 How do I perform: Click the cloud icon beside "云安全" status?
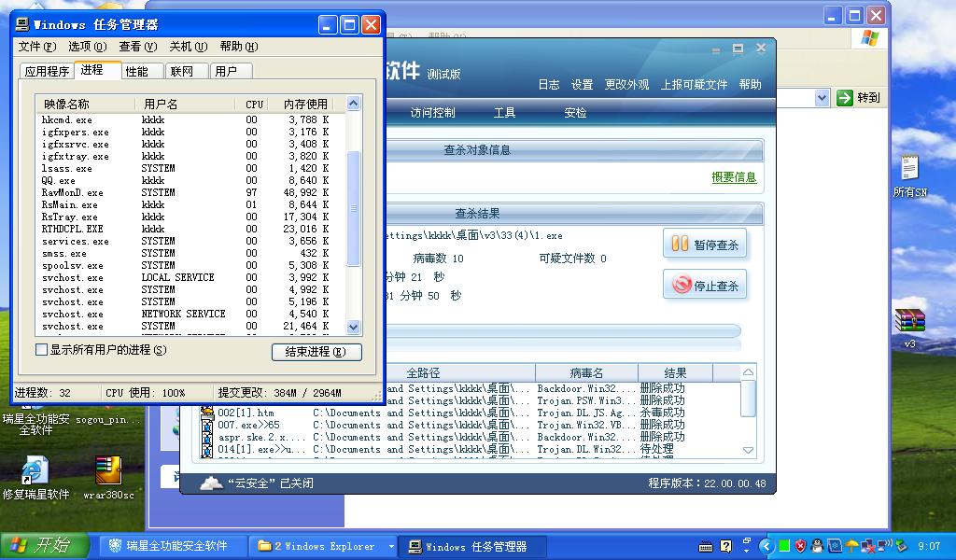[x=211, y=483]
